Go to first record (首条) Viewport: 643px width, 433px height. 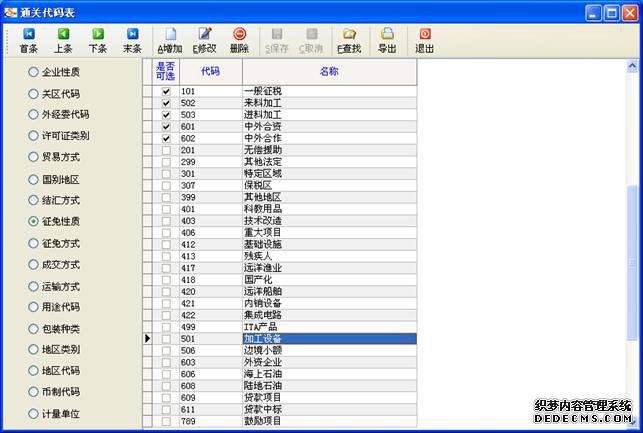tap(28, 40)
